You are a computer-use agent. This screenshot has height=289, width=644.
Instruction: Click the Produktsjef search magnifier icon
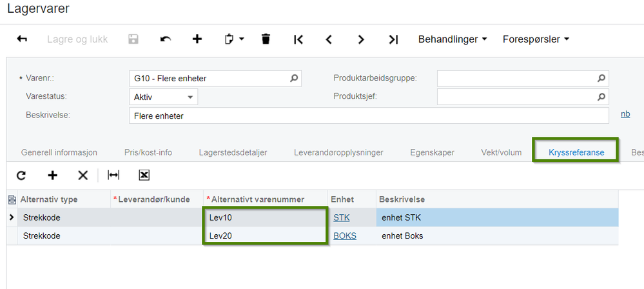pos(601,97)
